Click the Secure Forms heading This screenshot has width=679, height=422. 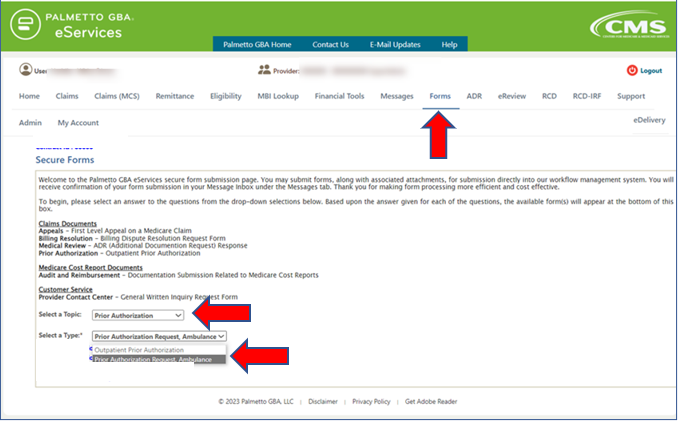point(65,160)
